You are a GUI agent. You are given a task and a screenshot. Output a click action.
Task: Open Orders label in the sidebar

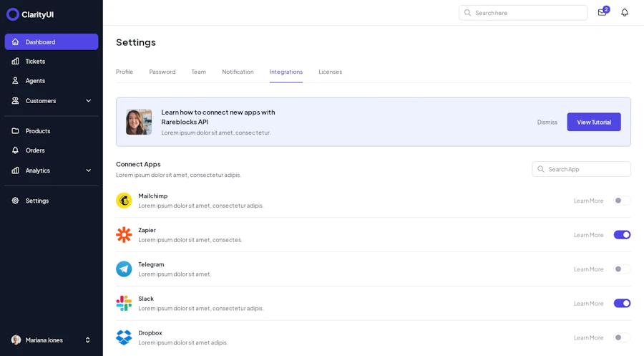click(x=35, y=150)
